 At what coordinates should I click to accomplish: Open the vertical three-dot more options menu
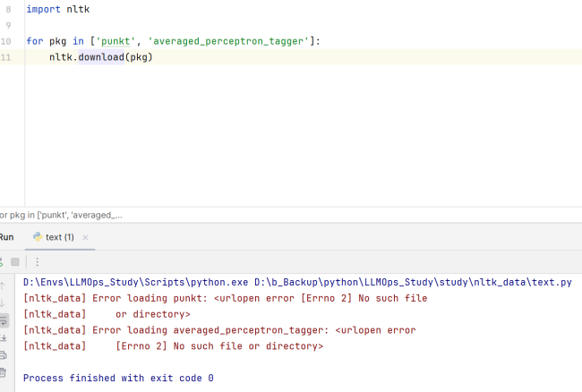point(37,262)
